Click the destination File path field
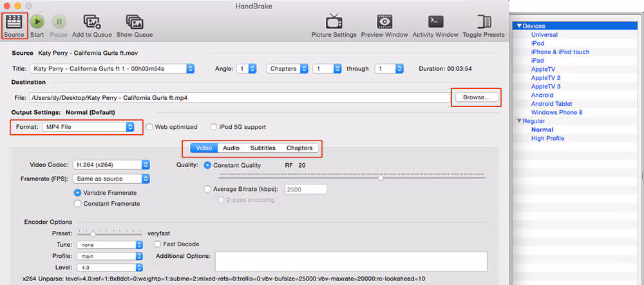 pos(240,97)
